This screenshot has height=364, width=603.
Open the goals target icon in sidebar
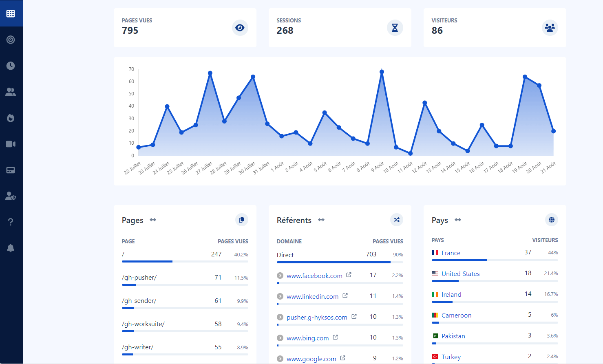(11, 40)
